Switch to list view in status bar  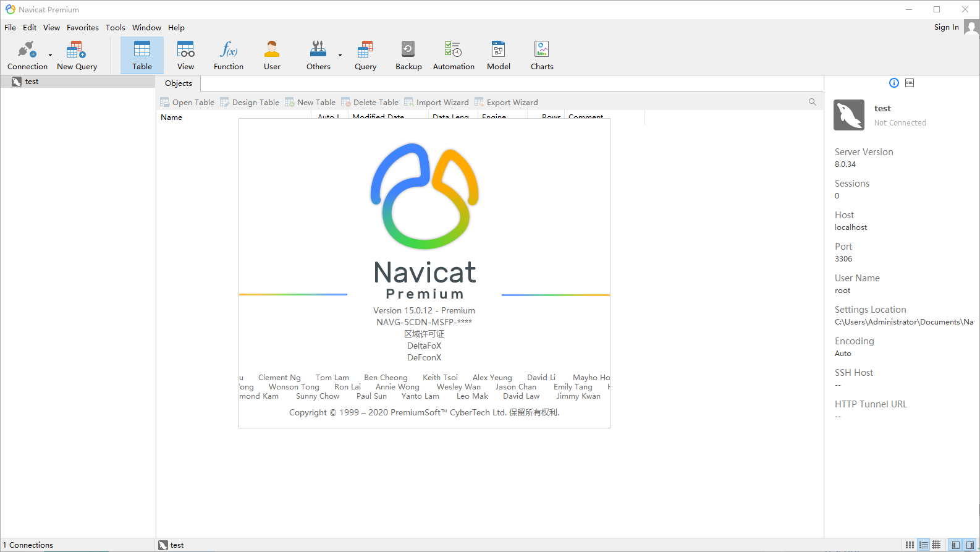(x=923, y=545)
